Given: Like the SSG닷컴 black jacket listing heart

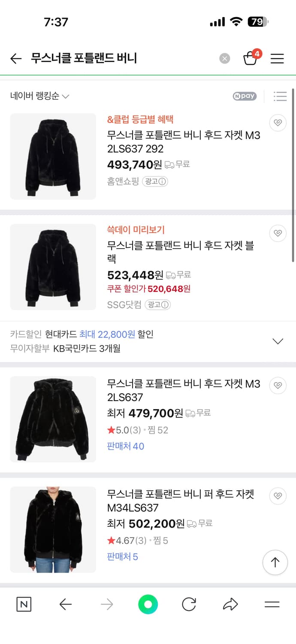Looking at the screenshot, I should [x=278, y=233].
